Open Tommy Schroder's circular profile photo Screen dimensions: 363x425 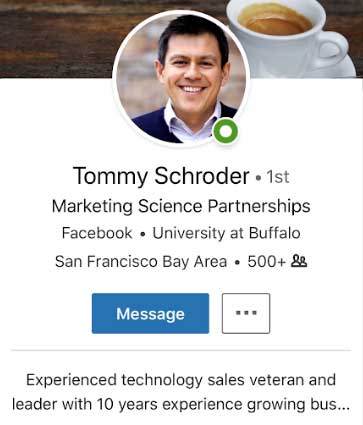(x=181, y=78)
